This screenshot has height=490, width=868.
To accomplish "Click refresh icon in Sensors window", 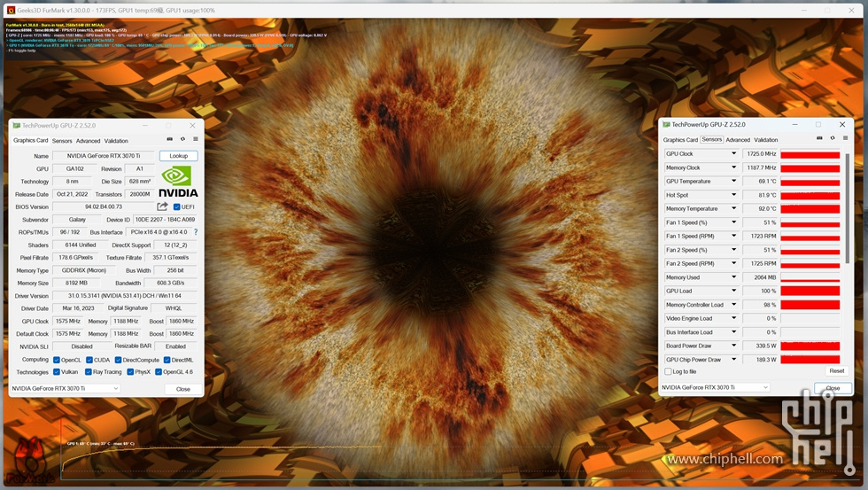I will tap(833, 138).
